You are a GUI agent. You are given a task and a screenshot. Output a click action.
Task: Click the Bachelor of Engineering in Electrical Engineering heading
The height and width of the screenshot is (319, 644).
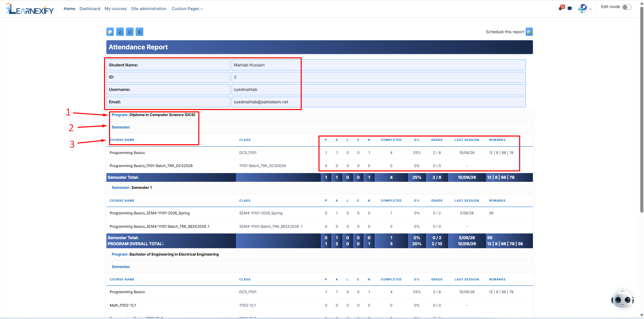pos(174,254)
